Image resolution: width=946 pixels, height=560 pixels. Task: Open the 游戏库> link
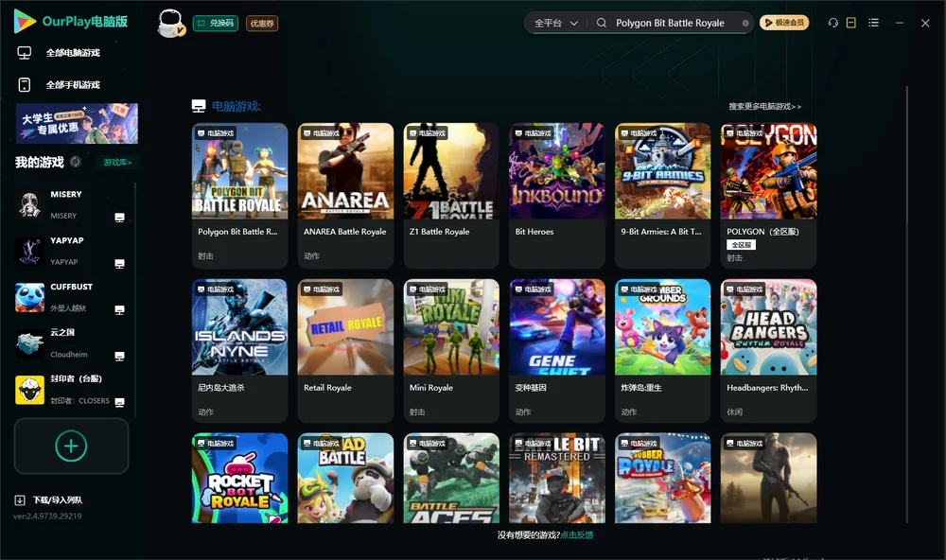click(117, 163)
